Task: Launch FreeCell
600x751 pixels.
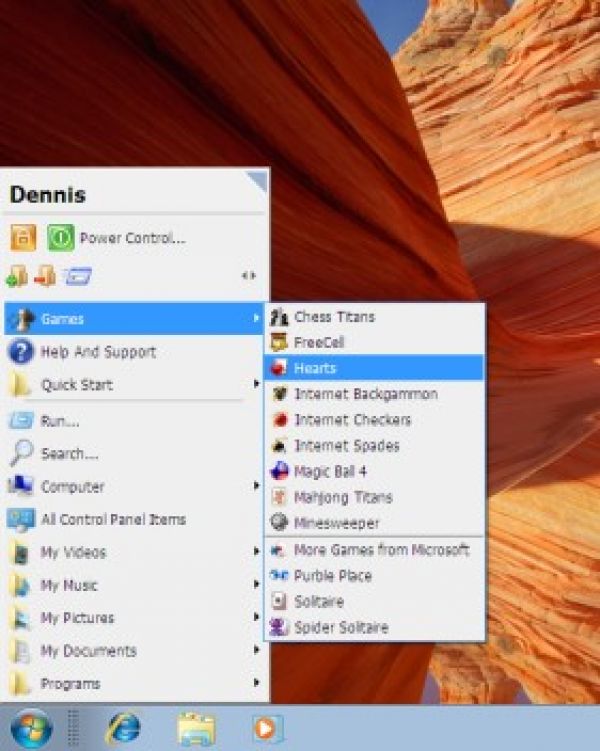Action: [374, 342]
